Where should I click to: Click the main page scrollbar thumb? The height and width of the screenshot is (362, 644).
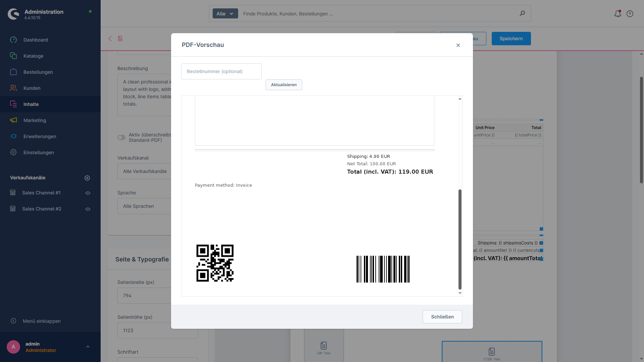point(641,130)
